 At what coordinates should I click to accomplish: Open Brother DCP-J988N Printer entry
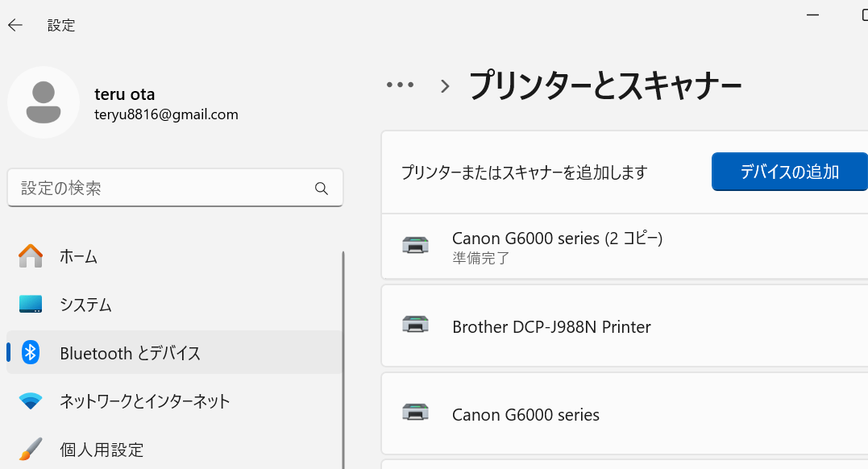[x=625, y=326]
